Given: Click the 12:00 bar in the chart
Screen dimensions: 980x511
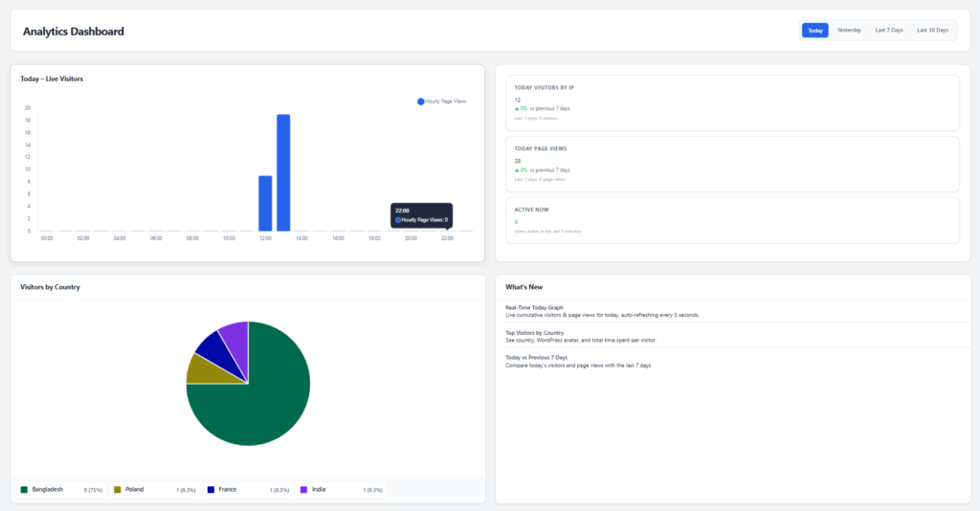Looking at the screenshot, I should pos(265,203).
